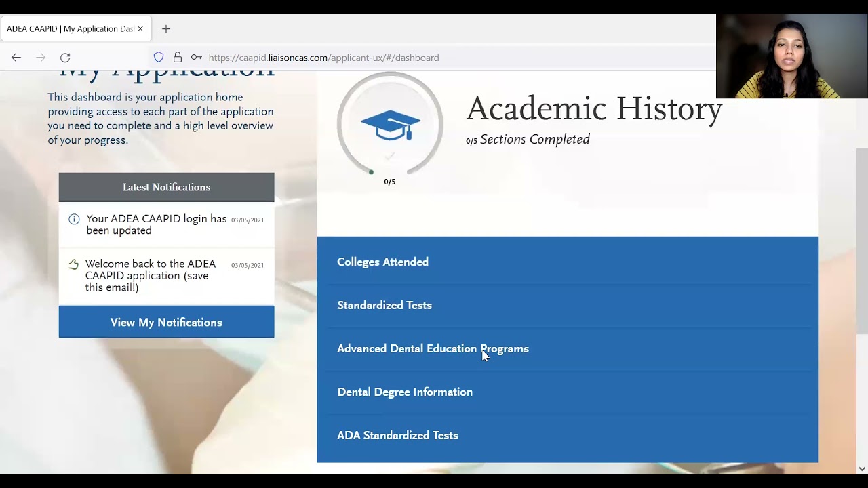Image resolution: width=868 pixels, height=488 pixels.
Task: Open the ADA Standardized Tests section
Action: point(568,435)
